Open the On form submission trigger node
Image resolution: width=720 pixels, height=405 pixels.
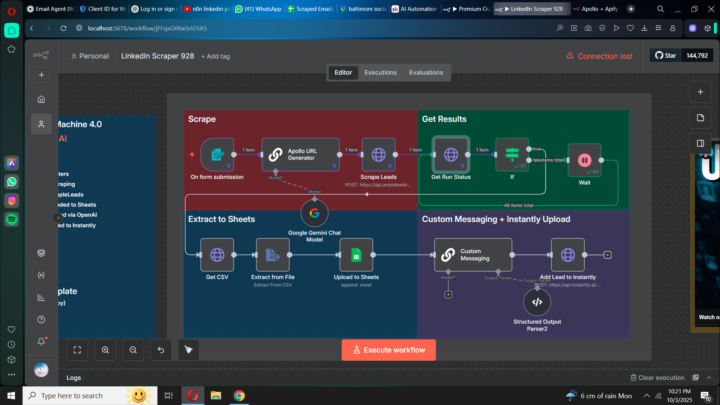coord(217,155)
